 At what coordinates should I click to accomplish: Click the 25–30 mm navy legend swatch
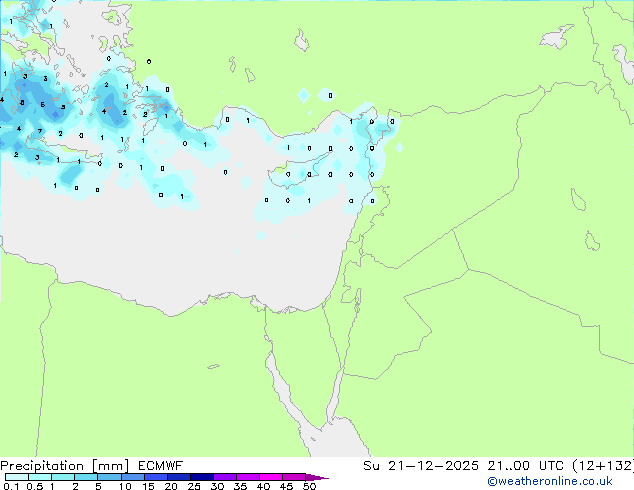[x=202, y=477]
